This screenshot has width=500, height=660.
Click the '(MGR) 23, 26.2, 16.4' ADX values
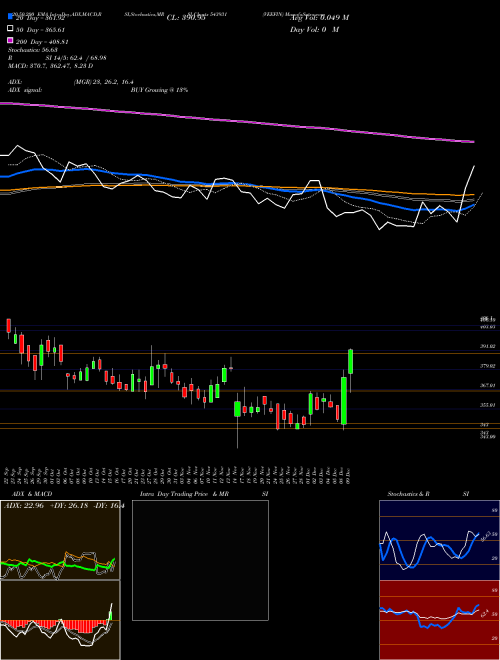[x=104, y=82]
